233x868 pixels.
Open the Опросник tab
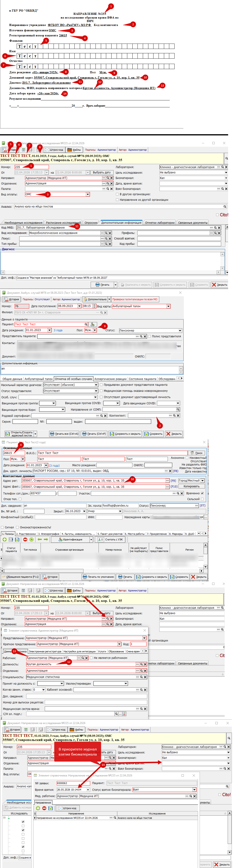91,223
